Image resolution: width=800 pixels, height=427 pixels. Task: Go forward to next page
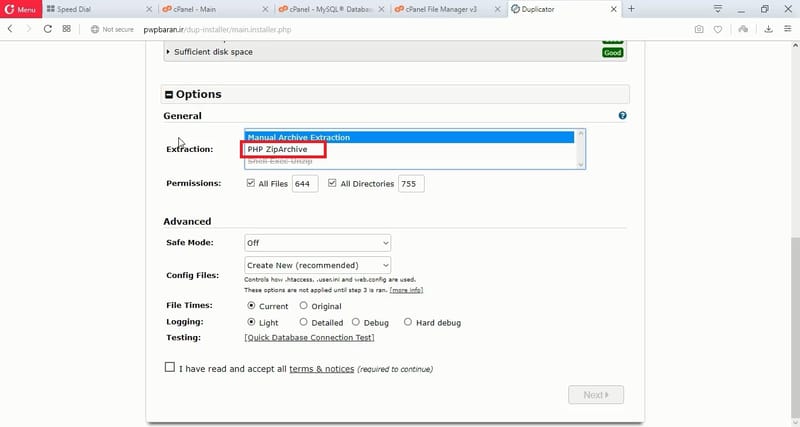pos(29,29)
